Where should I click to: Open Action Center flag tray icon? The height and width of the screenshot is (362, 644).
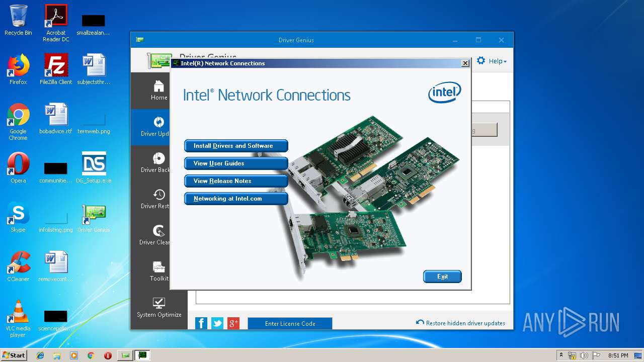point(596,355)
